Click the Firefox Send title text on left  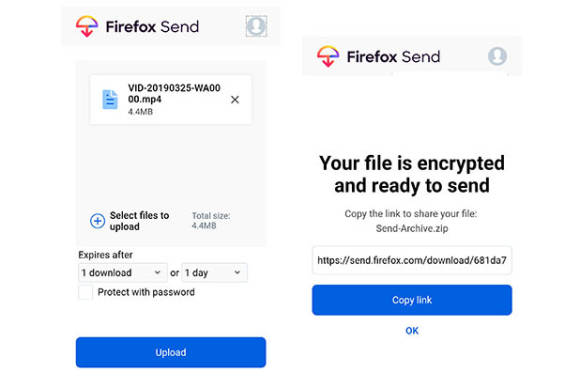pos(152,27)
